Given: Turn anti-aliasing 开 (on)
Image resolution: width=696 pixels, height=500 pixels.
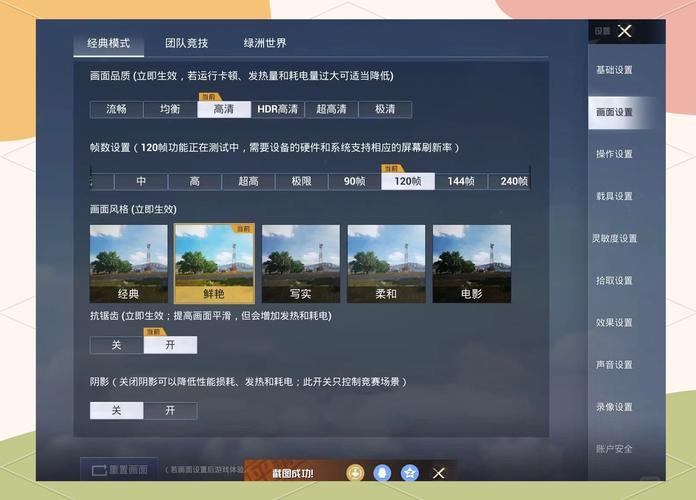Looking at the screenshot, I should click(x=170, y=345).
